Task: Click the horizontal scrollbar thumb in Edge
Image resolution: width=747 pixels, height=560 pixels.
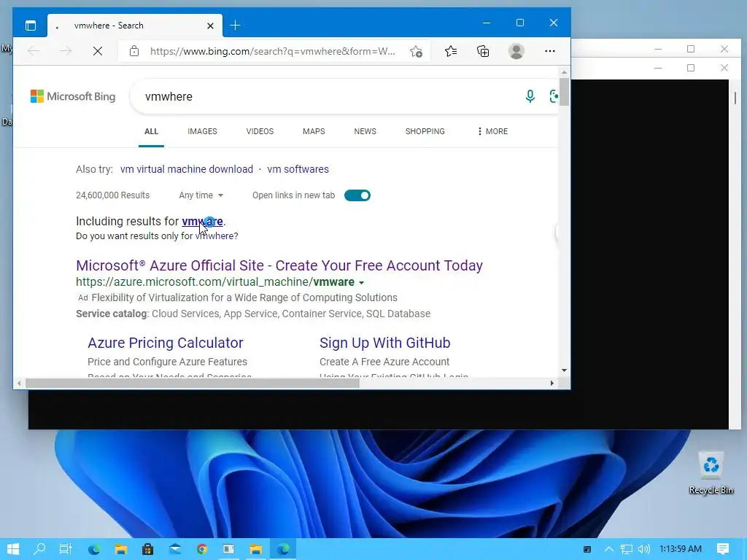Action: pyautogui.click(x=193, y=384)
